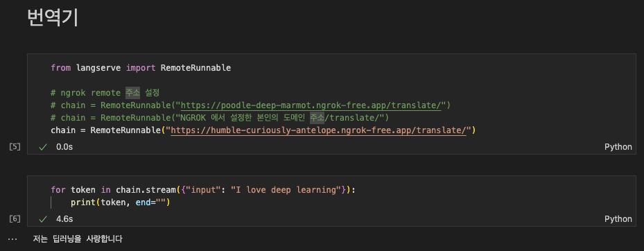Viewport: 644px width, 251px height.
Task: Click the "I love deep learning" string
Action: click(x=286, y=190)
